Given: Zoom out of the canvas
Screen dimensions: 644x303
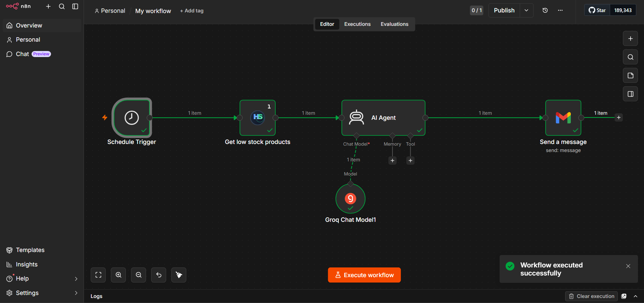Looking at the screenshot, I should (x=138, y=275).
